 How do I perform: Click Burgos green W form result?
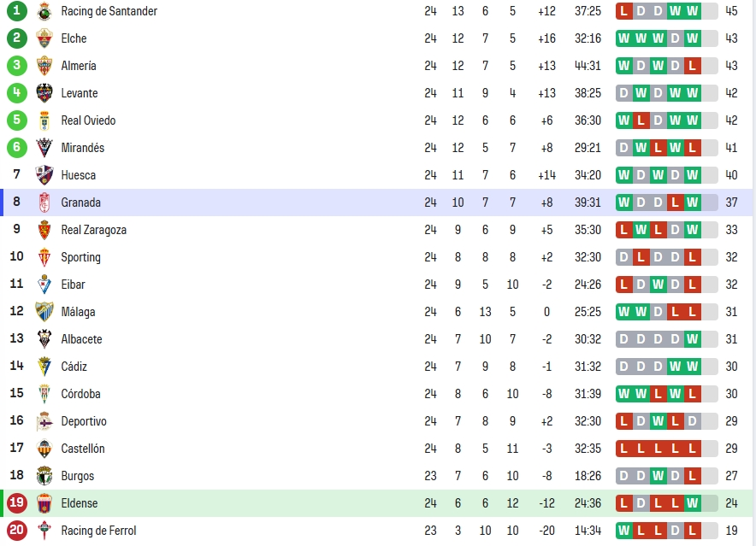coord(659,476)
